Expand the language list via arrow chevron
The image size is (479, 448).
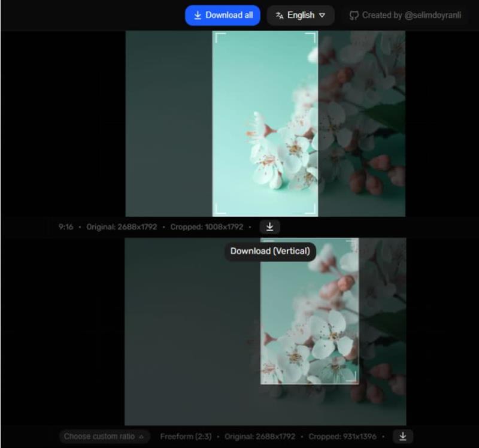click(x=322, y=16)
